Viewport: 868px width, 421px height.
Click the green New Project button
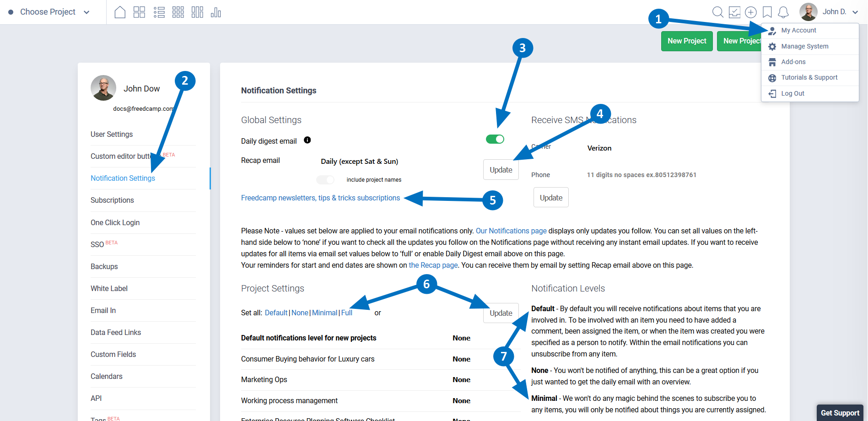pyautogui.click(x=686, y=41)
